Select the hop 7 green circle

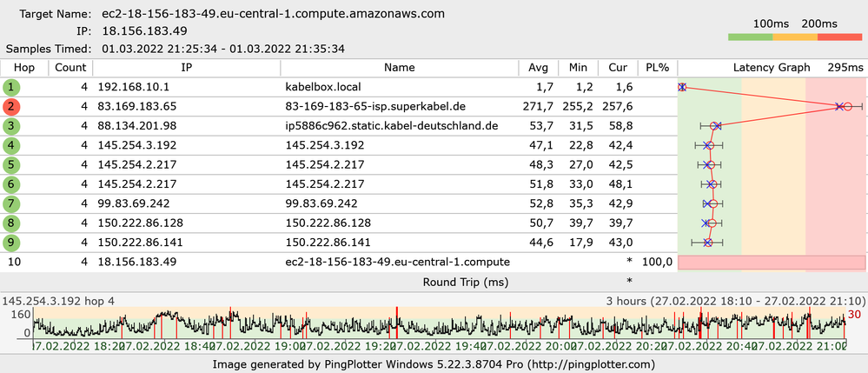10,203
